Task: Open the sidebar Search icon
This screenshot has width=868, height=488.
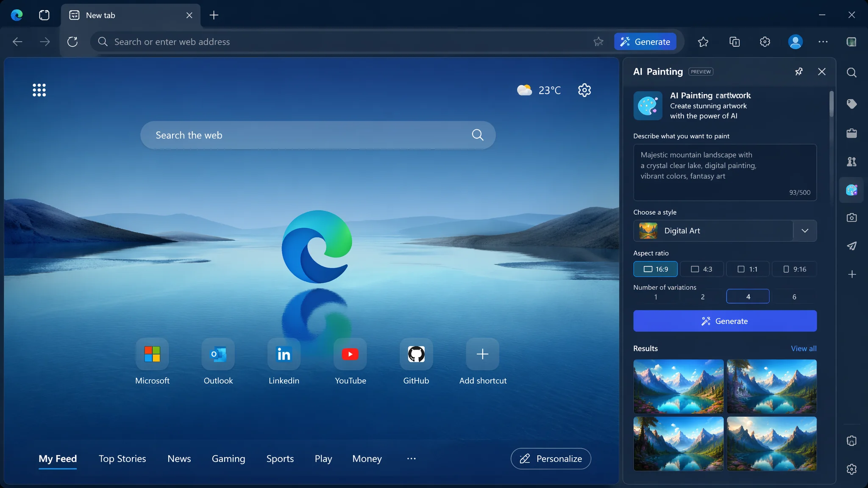Action: (x=851, y=72)
